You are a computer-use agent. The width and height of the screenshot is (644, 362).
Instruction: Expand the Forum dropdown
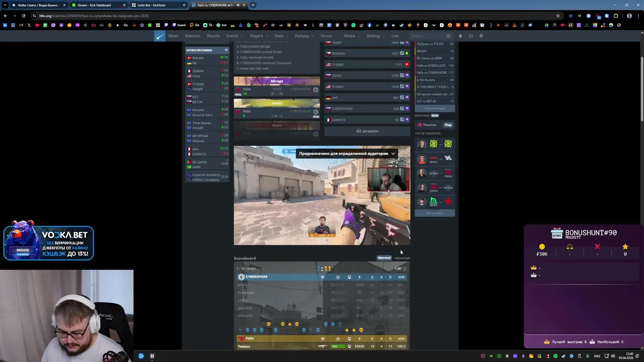point(328,36)
